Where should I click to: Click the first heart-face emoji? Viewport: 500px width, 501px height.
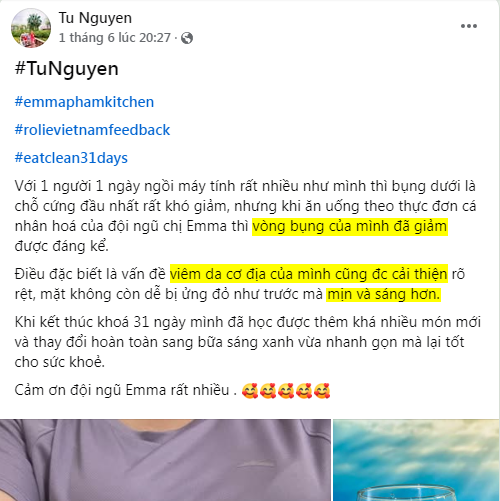[250, 391]
